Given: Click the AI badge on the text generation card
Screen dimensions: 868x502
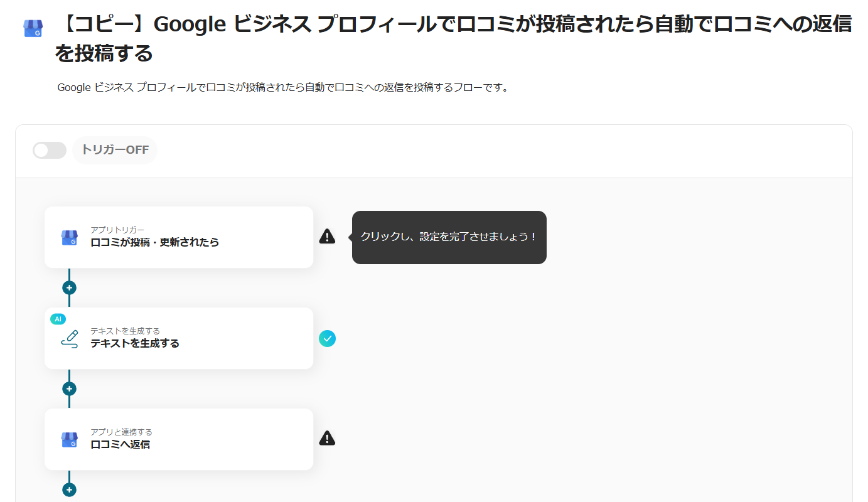Looking at the screenshot, I should coord(58,319).
